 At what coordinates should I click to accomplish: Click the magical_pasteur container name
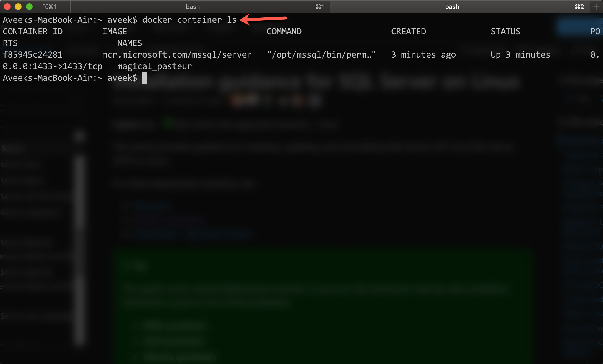(x=154, y=66)
